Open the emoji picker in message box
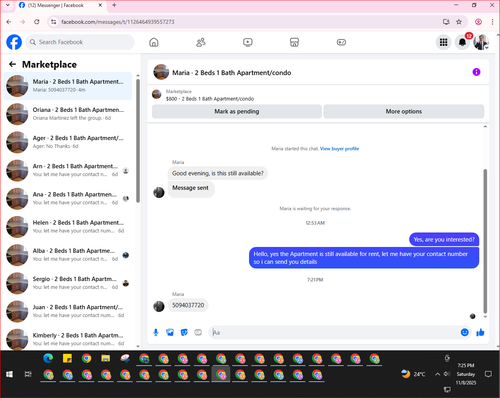 (x=465, y=332)
